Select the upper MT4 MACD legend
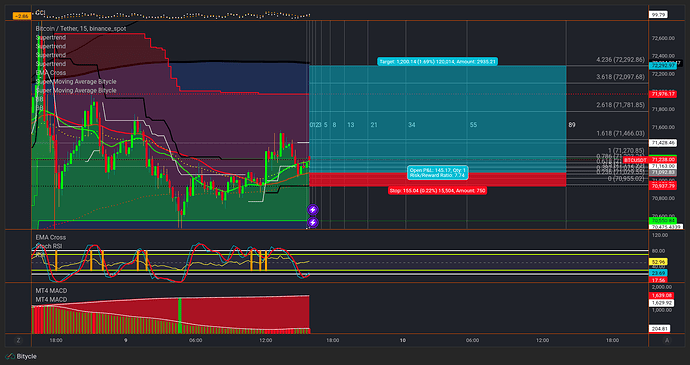 [x=51, y=291]
